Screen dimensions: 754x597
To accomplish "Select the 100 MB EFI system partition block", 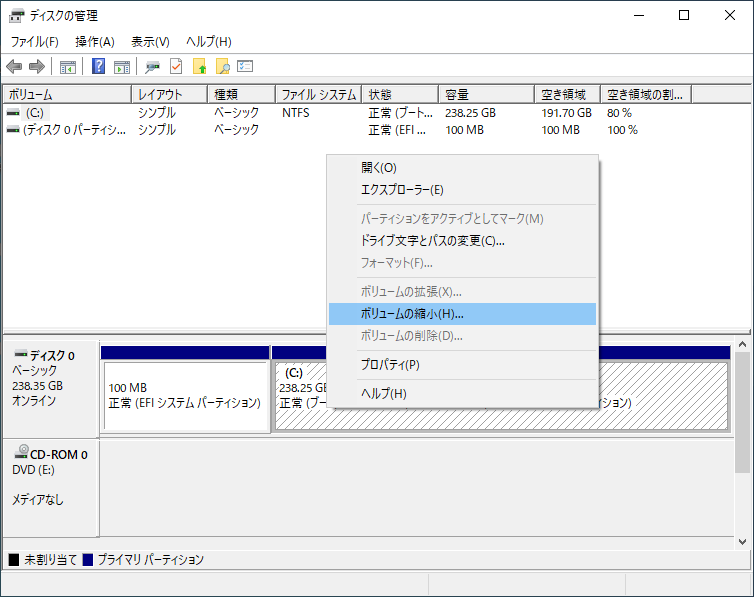I will tap(185, 396).
